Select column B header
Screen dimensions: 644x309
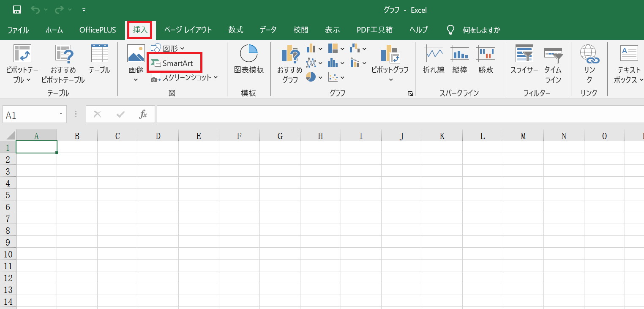point(77,136)
